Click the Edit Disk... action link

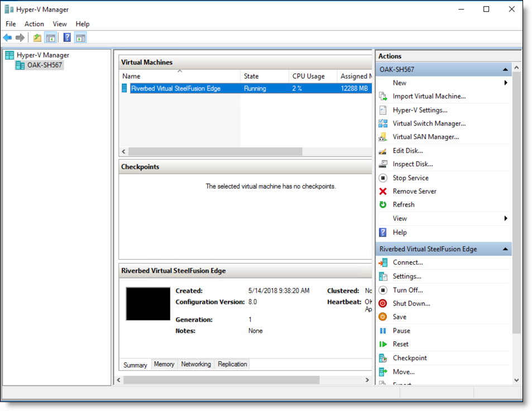click(408, 151)
